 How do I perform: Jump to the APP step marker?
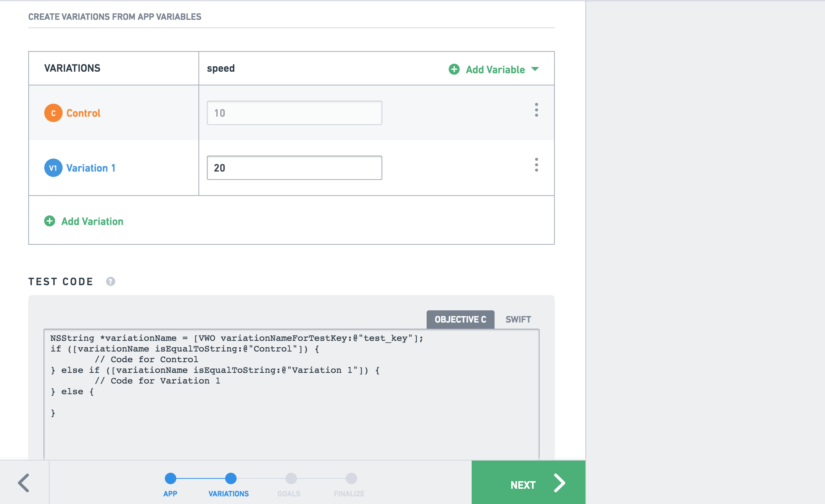[170, 478]
